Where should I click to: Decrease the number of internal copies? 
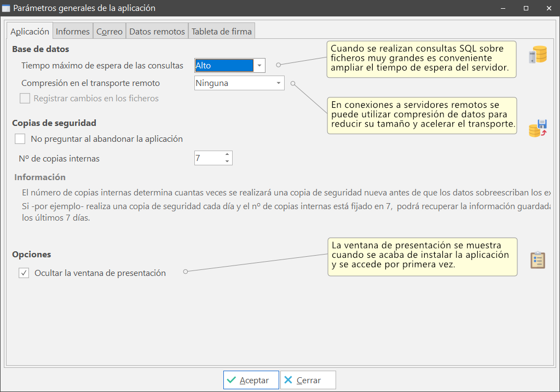point(227,162)
